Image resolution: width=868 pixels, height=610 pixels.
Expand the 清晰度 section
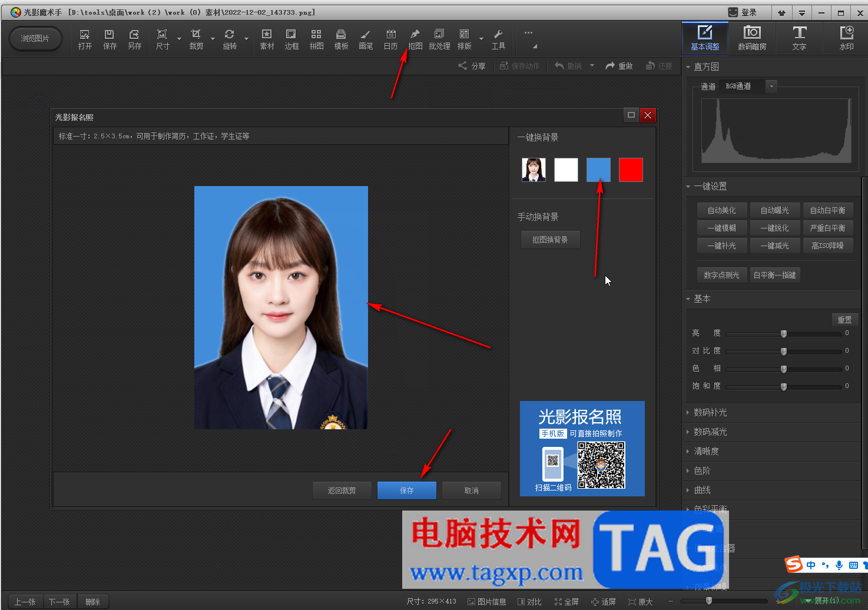[706, 452]
